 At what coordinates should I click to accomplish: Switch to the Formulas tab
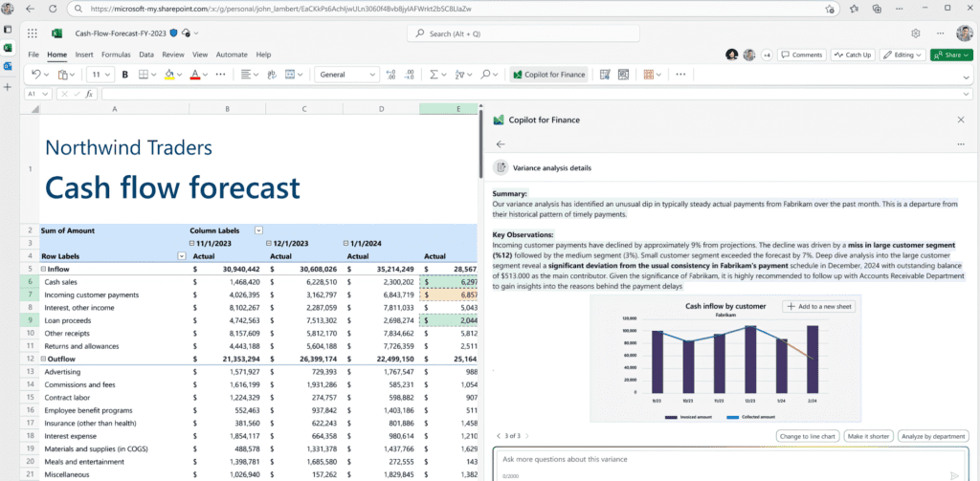(x=116, y=55)
